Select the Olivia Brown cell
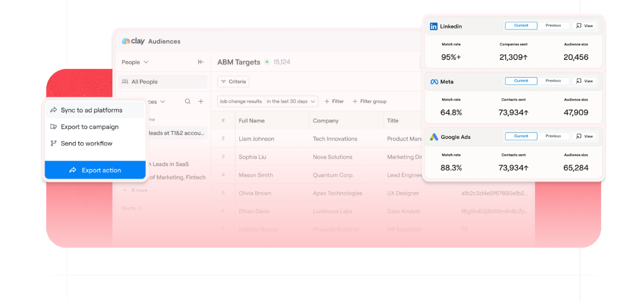644x301 pixels. 255,193
